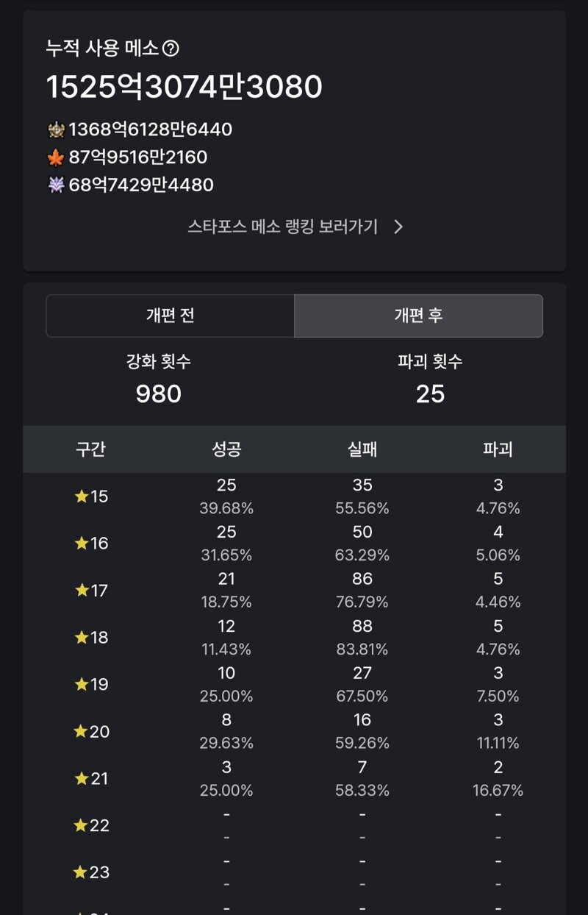The width and height of the screenshot is (588, 915).
Task: Select the 개편 후 tab
Action: pyautogui.click(x=418, y=316)
